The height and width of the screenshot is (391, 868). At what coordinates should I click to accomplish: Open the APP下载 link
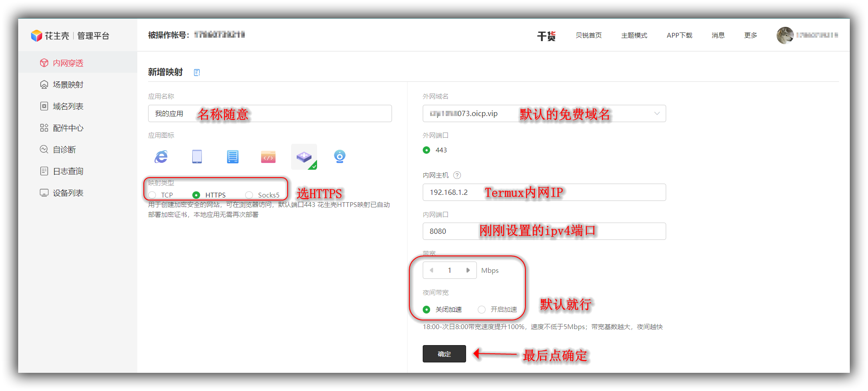[x=679, y=36]
